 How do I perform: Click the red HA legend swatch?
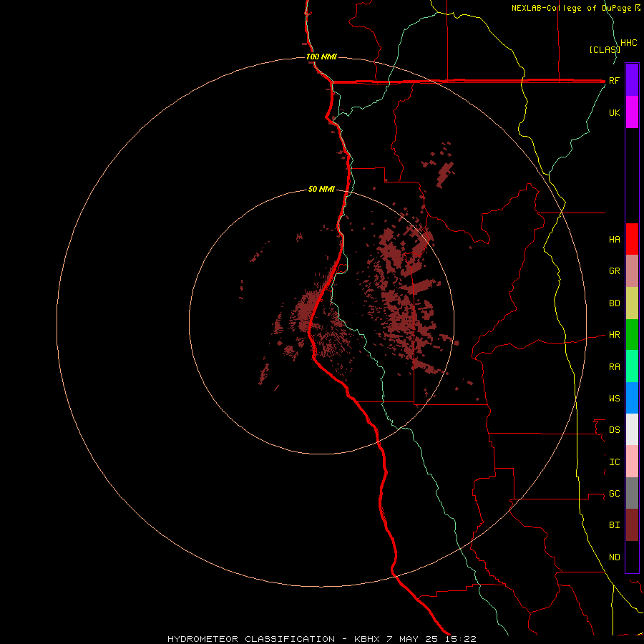click(632, 239)
